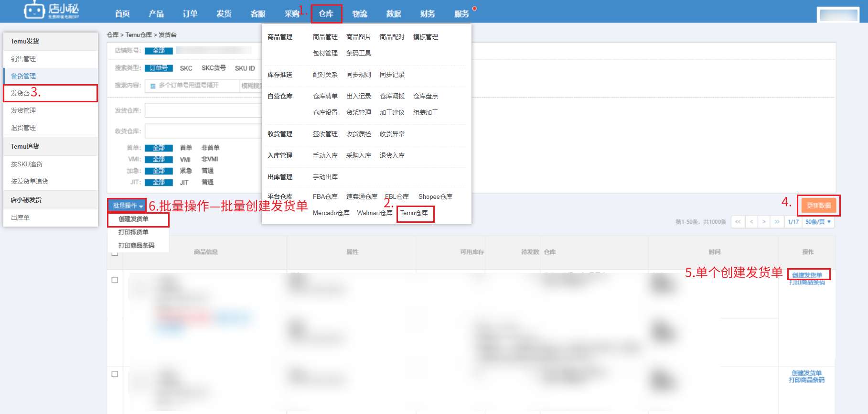Filter VMI row by 非VMI
Image resolution: width=868 pixels, height=414 pixels.
(x=209, y=159)
